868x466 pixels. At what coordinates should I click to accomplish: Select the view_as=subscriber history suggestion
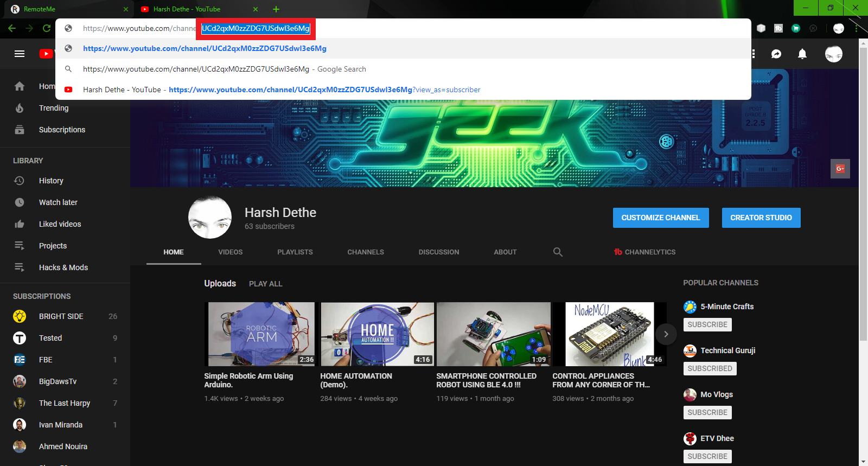tap(403, 90)
